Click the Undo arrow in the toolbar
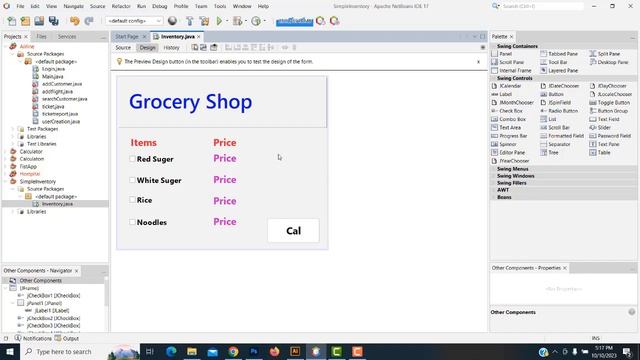This screenshot has width=640, height=360. pyautogui.click(x=74, y=21)
